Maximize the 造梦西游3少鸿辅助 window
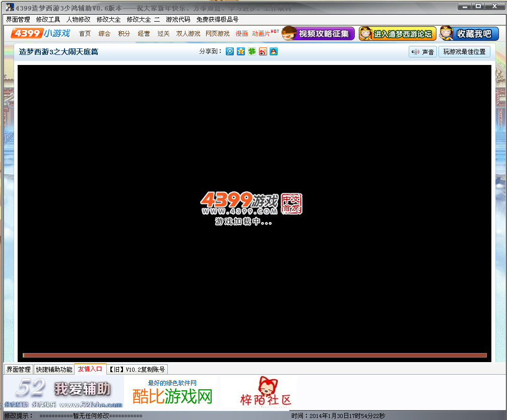 pyautogui.click(x=478, y=6)
